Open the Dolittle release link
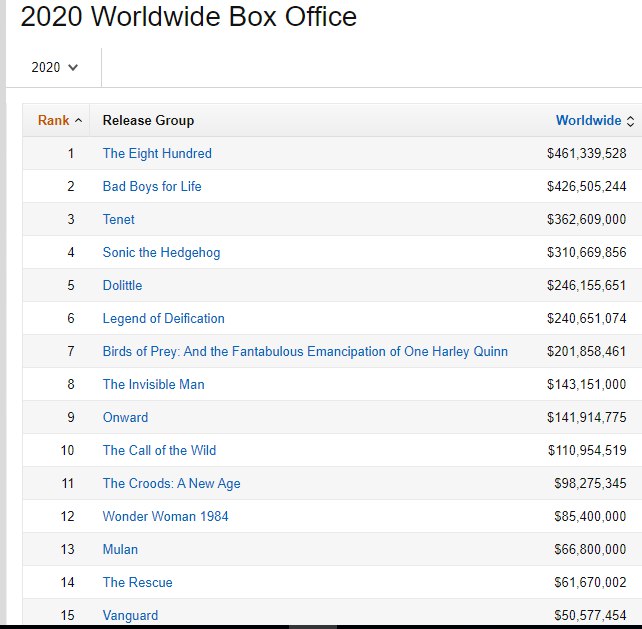642x629 pixels. pyautogui.click(x=122, y=286)
